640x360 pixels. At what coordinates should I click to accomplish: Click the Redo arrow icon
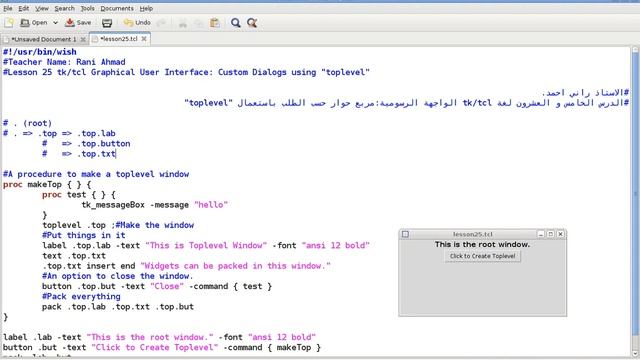point(161,23)
